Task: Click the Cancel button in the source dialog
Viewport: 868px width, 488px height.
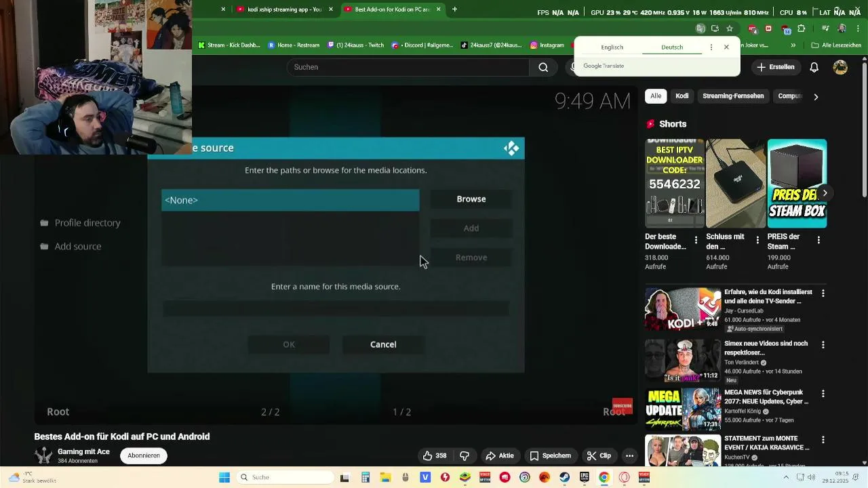Action: pos(383,344)
